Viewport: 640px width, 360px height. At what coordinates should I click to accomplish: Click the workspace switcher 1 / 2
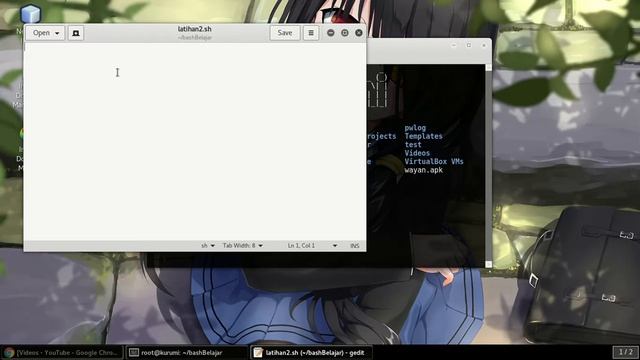click(625, 352)
